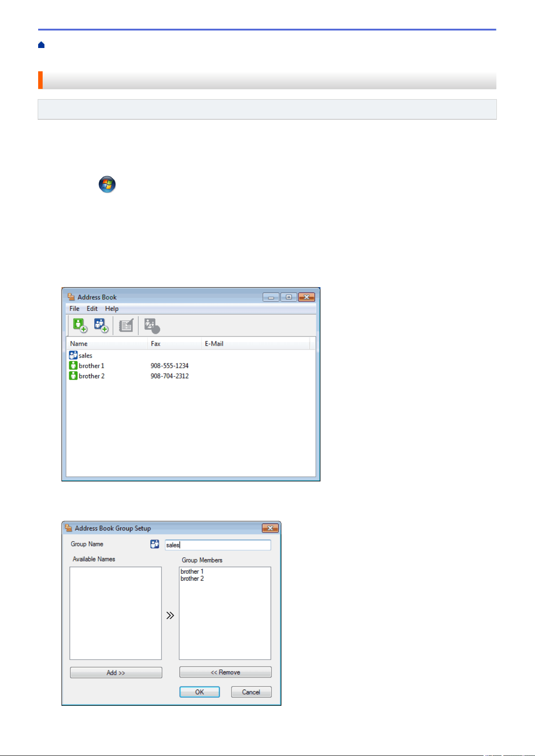Minimize the Address Book window

coord(271,297)
